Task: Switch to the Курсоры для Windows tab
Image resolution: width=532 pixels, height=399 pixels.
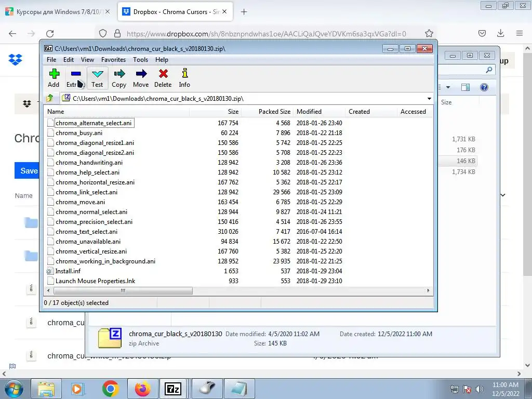Action: point(58,12)
